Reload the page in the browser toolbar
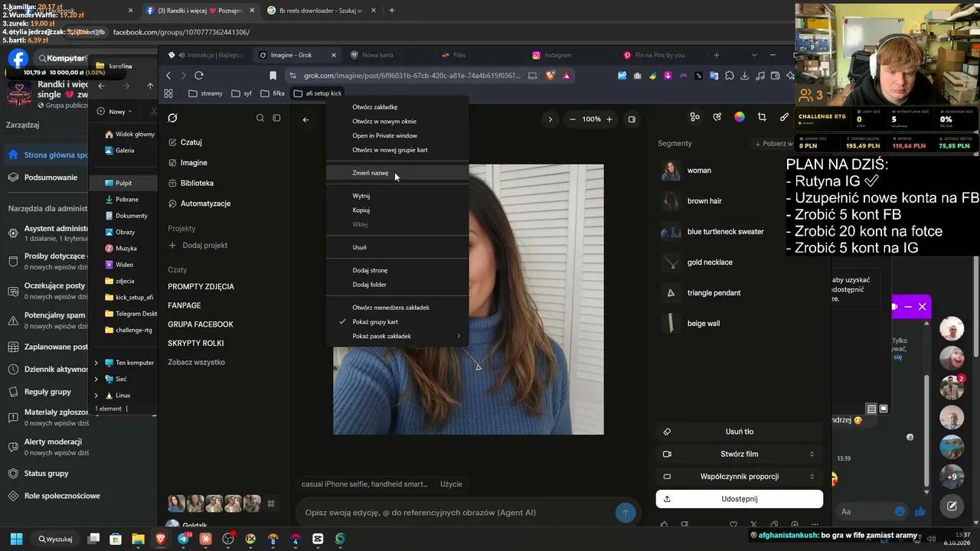 (x=199, y=76)
